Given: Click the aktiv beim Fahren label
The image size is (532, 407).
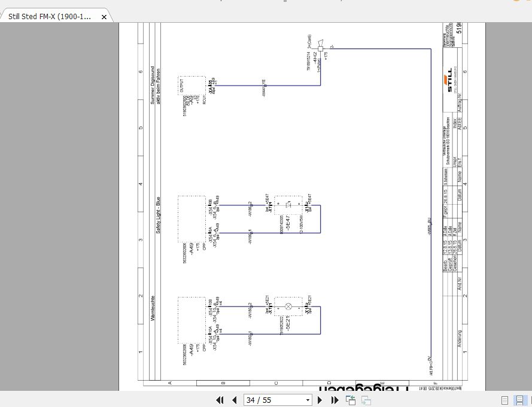Looking at the screenshot, I should pos(158,86).
